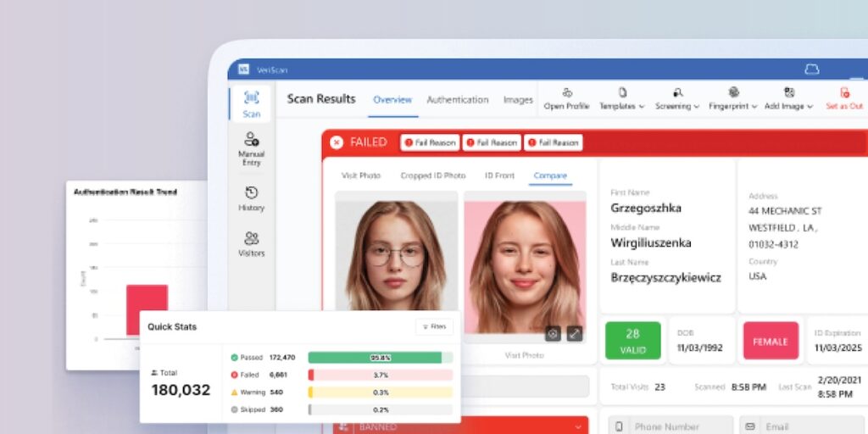The image size is (868, 434).
Task: Click the Skipped gray status icon
Action: pos(234,409)
